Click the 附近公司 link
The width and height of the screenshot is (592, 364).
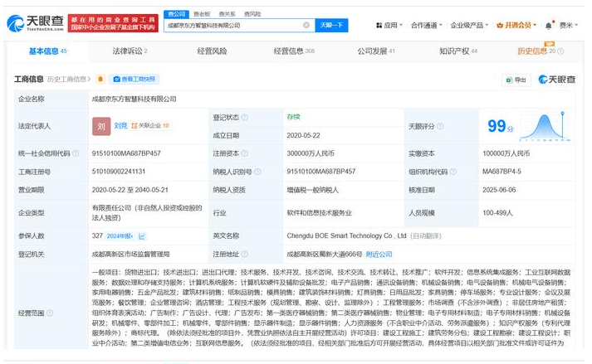(x=379, y=255)
